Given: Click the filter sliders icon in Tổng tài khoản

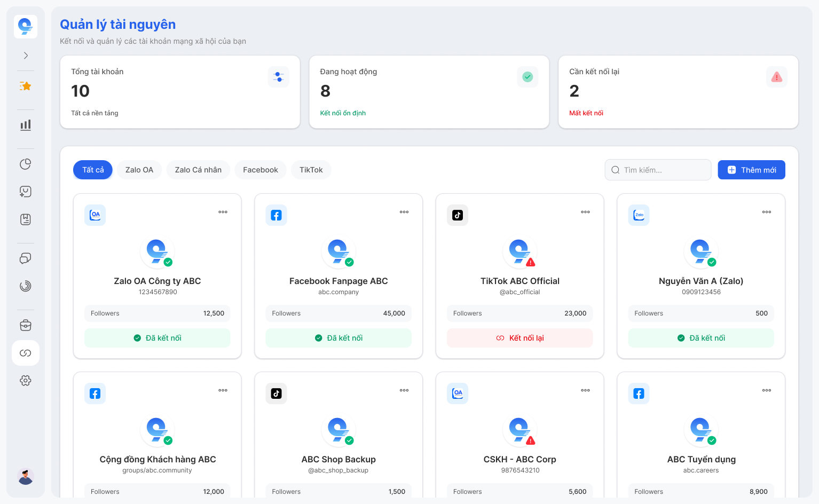Looking at the screenshot, I should tap(279, 77).
